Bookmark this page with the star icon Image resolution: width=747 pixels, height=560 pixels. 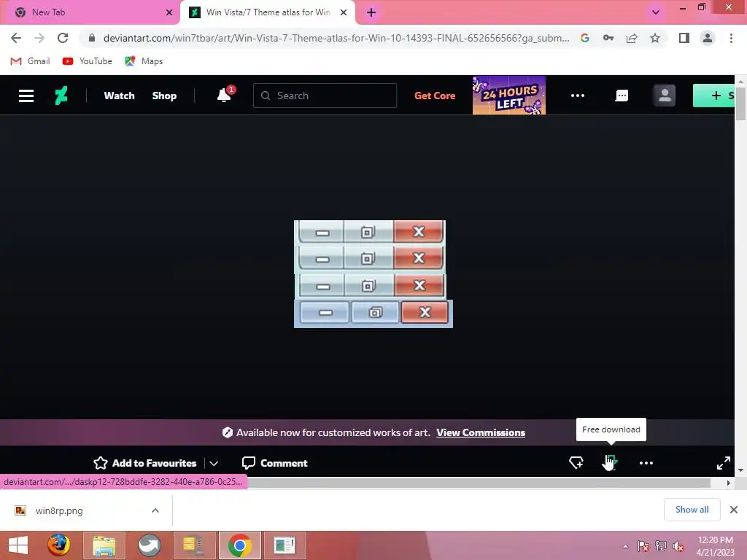[x=655, y=38]
